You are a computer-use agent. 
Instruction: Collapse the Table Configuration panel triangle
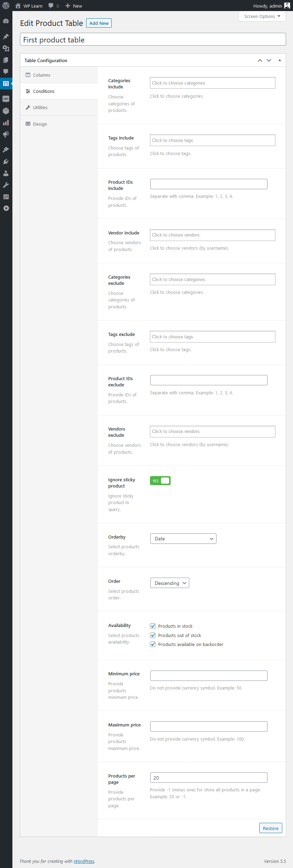(x=280, y=60)
